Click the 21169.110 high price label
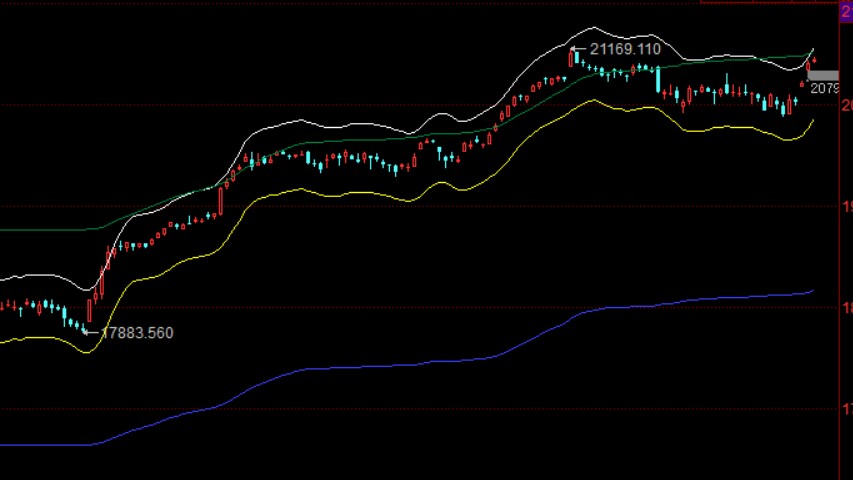 pyautogui.click(x=625, y=49)
